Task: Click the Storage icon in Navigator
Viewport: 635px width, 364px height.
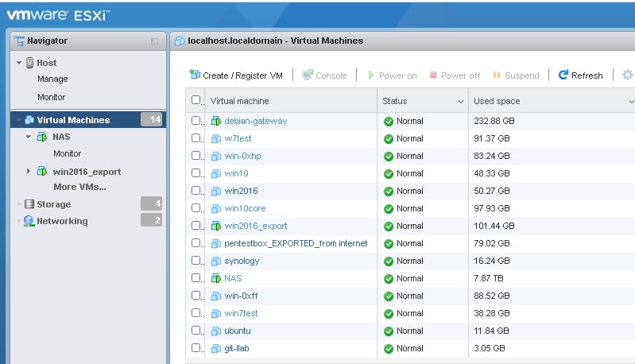Action: [29, 204]
